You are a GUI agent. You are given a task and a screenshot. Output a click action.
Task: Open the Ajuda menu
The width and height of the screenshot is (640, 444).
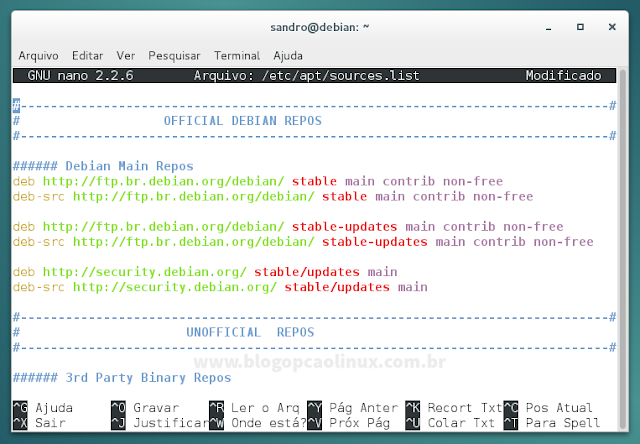click(288, 56)
